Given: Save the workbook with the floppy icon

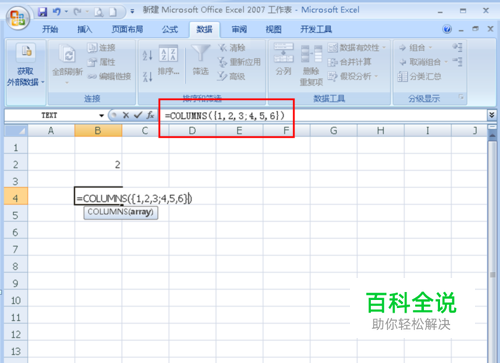Looking at the screenshot, I should tap(42, 12).
